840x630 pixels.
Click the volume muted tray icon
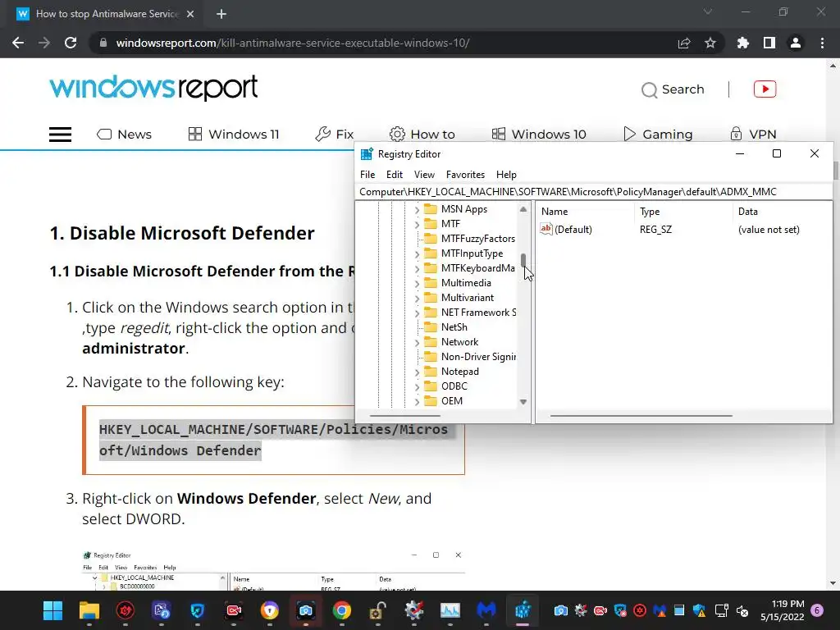point(742,610)
